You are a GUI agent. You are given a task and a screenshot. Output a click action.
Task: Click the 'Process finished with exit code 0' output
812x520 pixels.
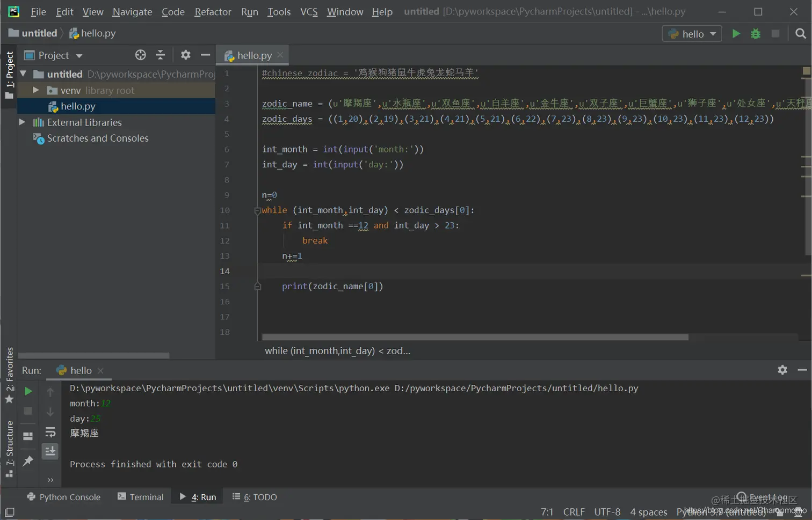(154, 464)
